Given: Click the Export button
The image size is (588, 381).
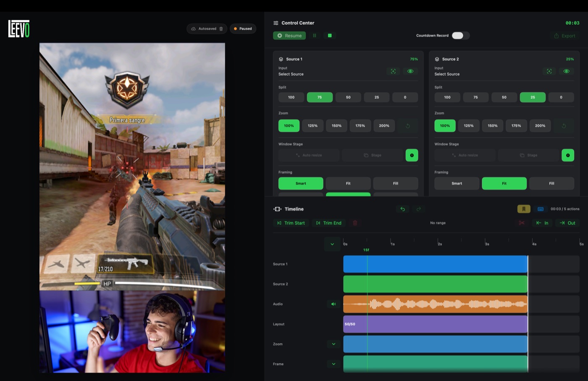Looking at the screenshot, I should [x=564, y=36].
